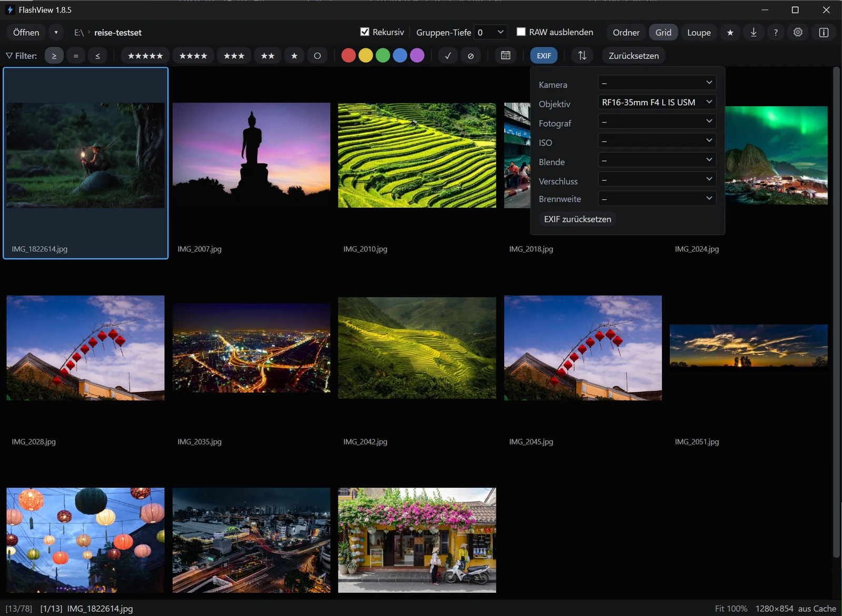Viewport: 842px width, 616px height.
Task: Click the download/import arrow icon
Action: (x=754, y=33)
